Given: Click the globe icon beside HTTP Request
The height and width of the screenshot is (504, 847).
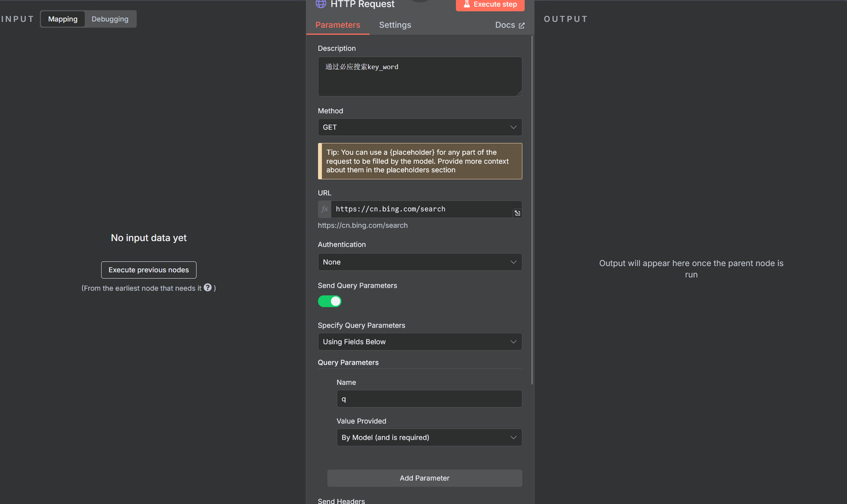Looking at the screenshot, I should (321, 4).
